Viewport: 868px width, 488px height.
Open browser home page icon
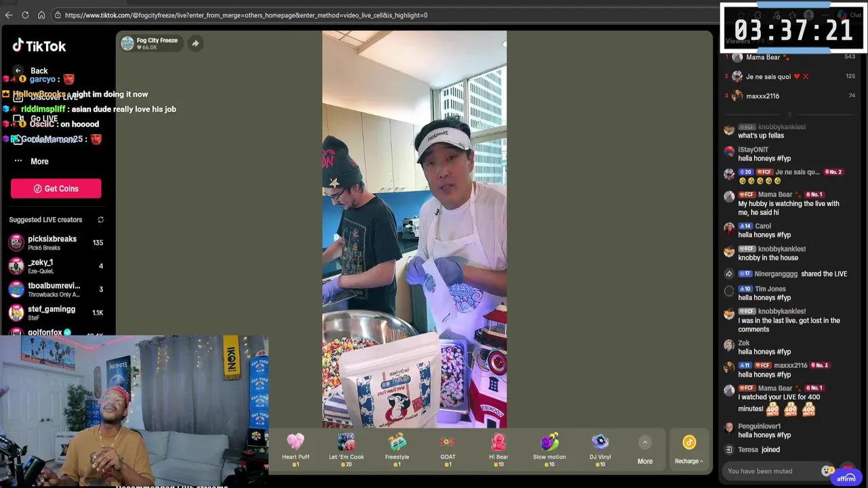pos(41,15)
